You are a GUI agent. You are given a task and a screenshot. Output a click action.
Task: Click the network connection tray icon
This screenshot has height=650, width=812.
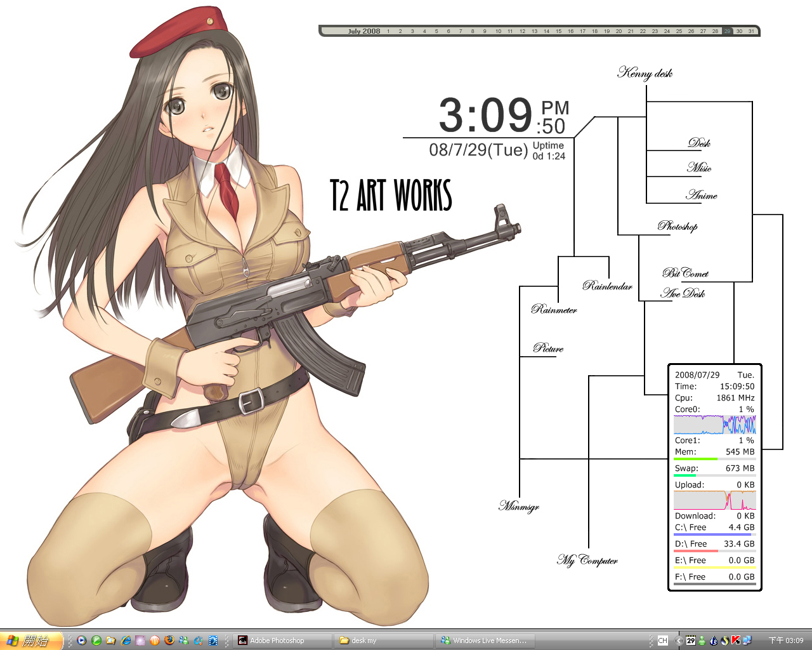tap(747, 640)
